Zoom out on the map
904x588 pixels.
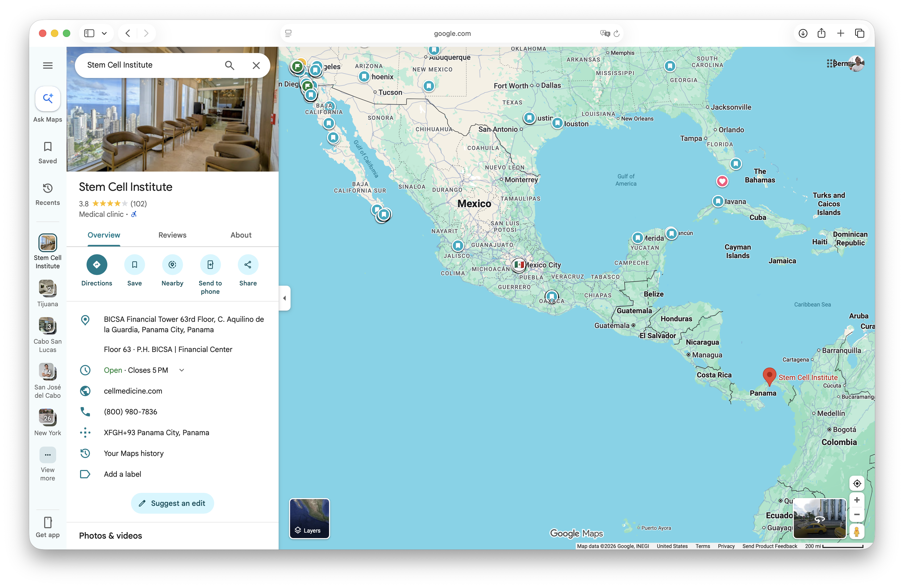tap(857, 515)
